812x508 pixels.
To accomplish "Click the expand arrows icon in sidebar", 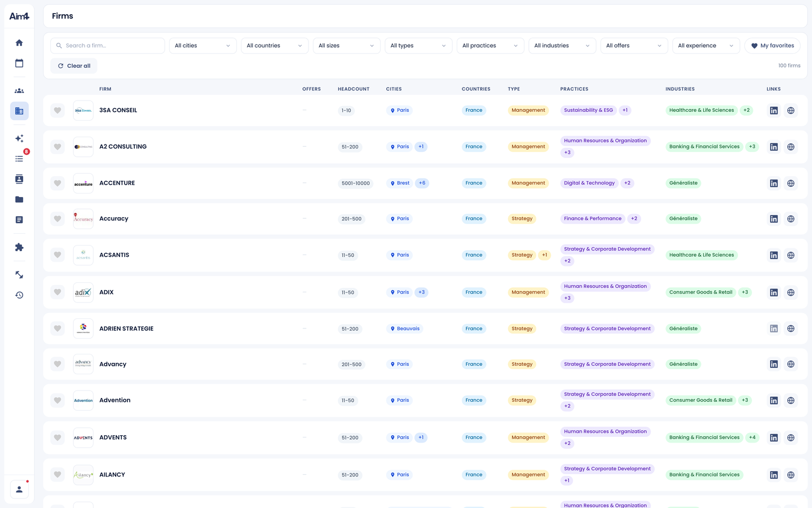I will click(x=19, y=275).
